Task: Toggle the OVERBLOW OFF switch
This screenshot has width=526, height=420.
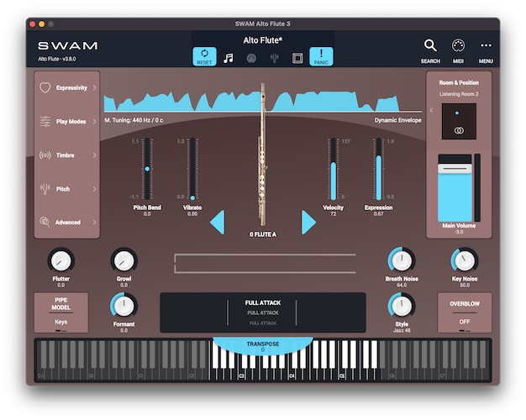Action: coord(465,312)
